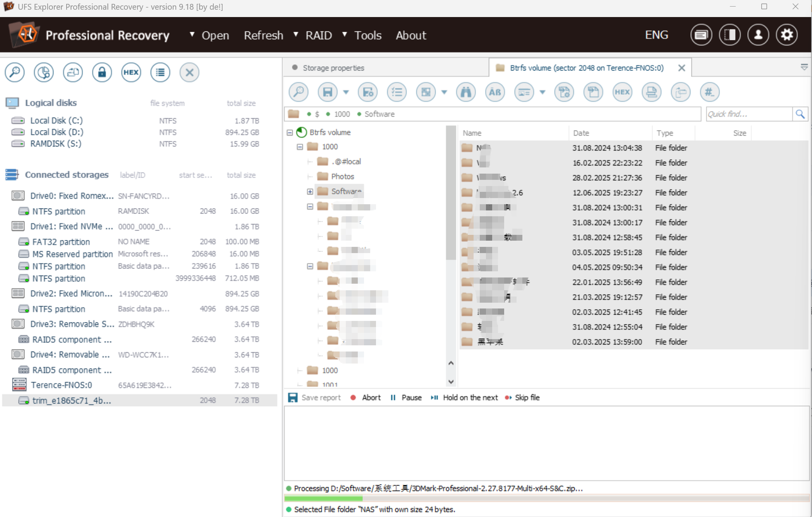This screenshot has height=517, width=812.
Task: Click the lock encryption icon in left toolbar
Action: (x=102, y=72)
